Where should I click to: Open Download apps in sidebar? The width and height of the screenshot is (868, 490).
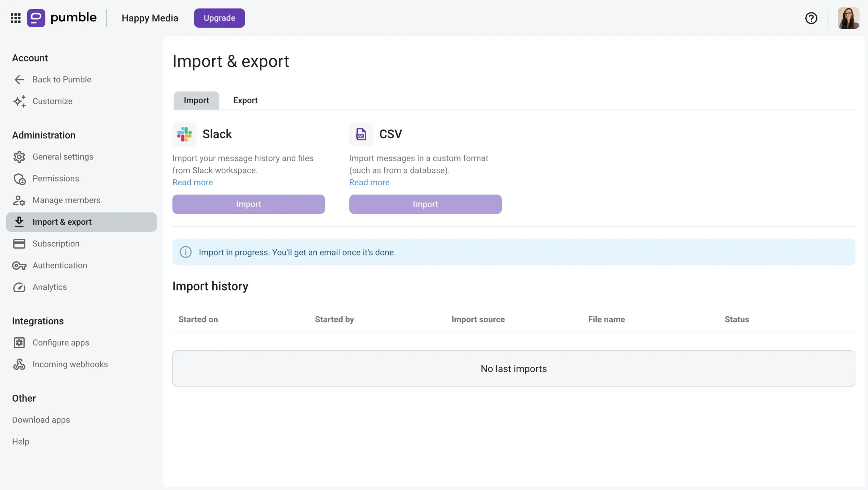tap(41, 420)
